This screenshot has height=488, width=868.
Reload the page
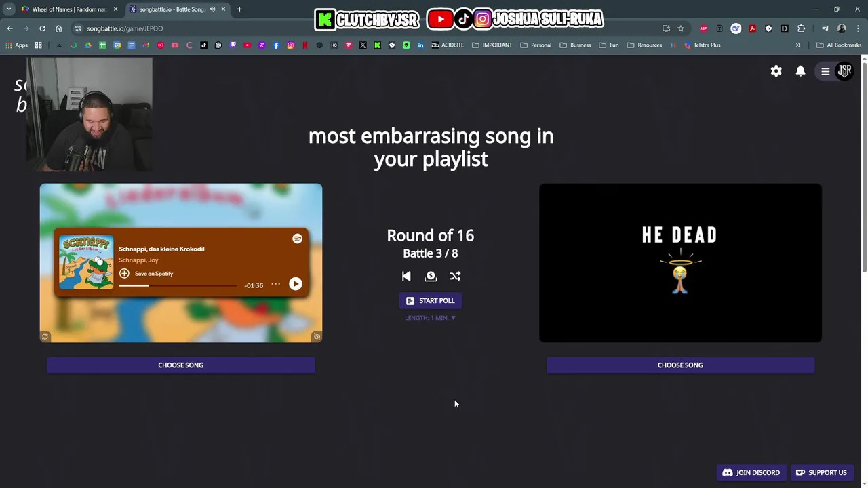[x=42, y=28]
